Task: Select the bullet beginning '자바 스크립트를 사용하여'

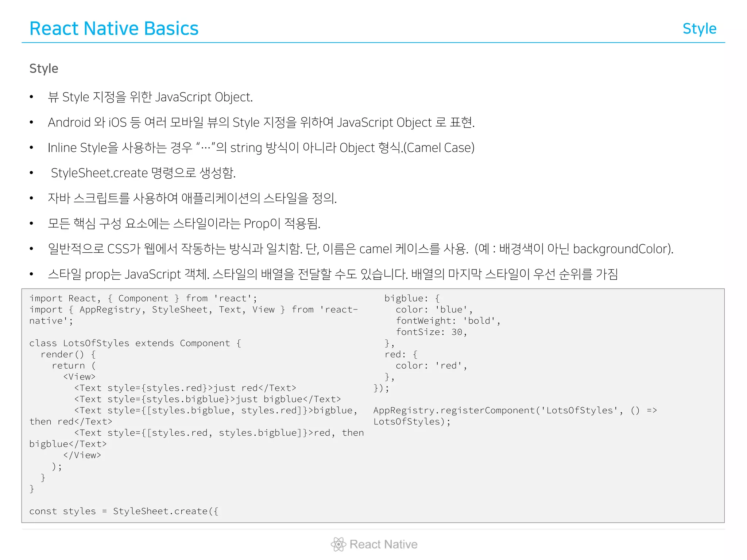Action: coord(192,198)
